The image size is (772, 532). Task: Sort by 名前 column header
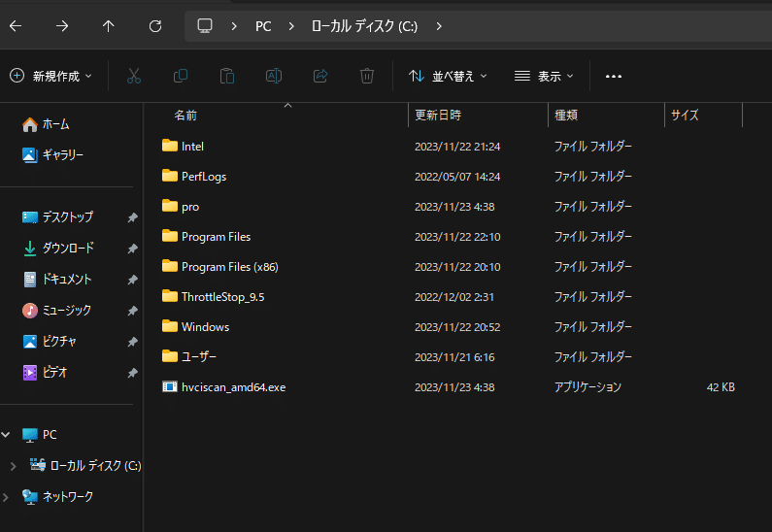[185, 116]
